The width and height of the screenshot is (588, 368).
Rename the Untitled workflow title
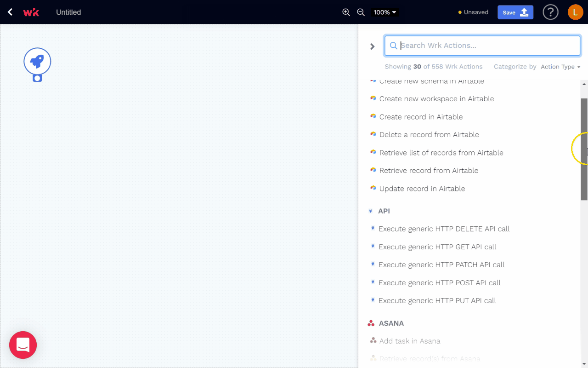point(68,12)
